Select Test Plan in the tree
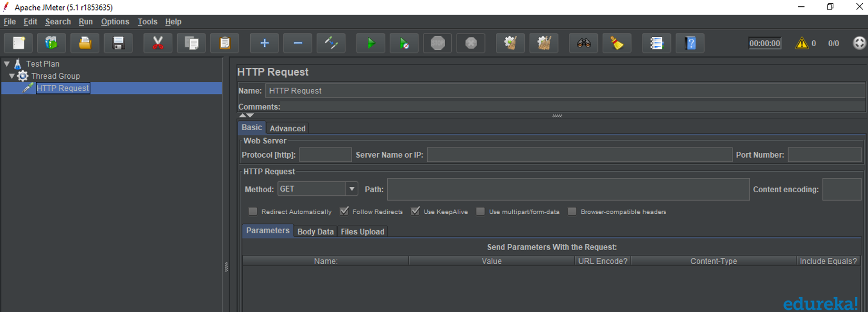The image size is (868, 312). (x=43, y=64)
